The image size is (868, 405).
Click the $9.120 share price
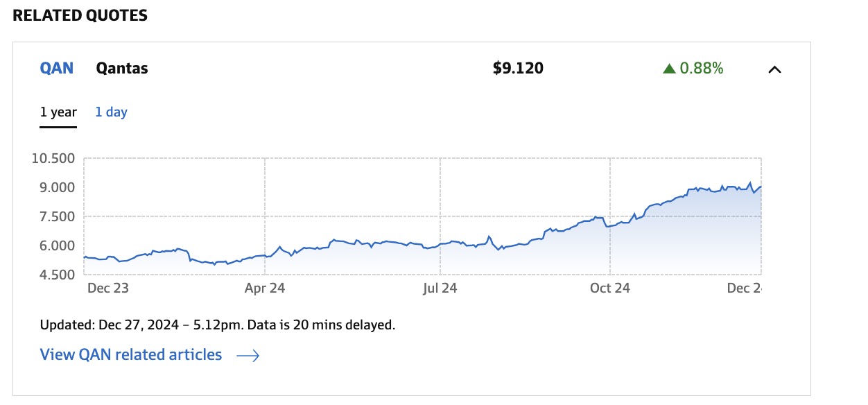(x=518, y=68)
